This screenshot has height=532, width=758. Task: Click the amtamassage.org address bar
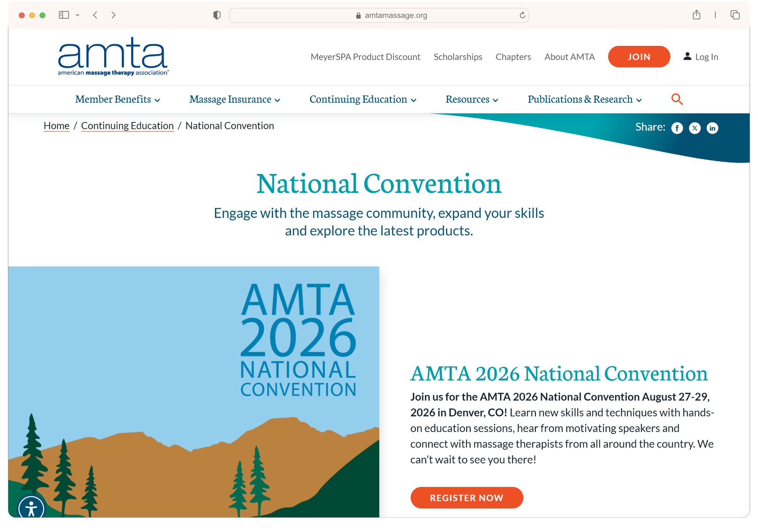pyautogui.click(x=379, y=15)
